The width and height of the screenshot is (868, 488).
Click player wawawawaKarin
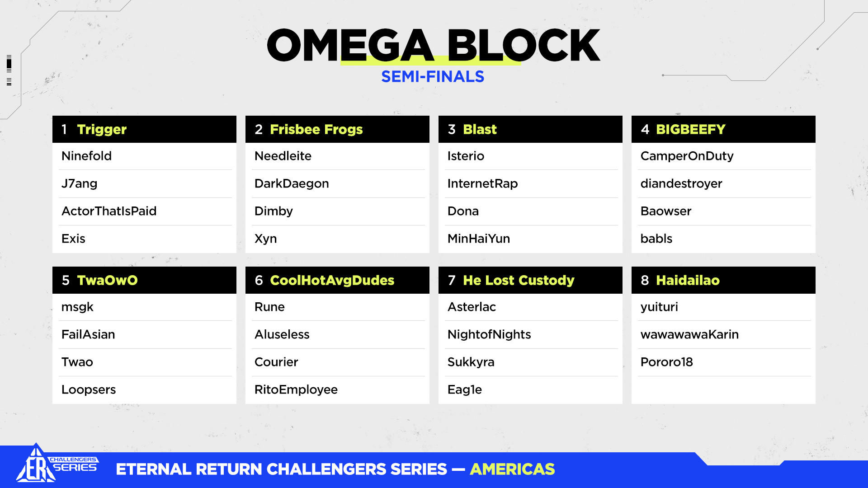coord(689,334)
